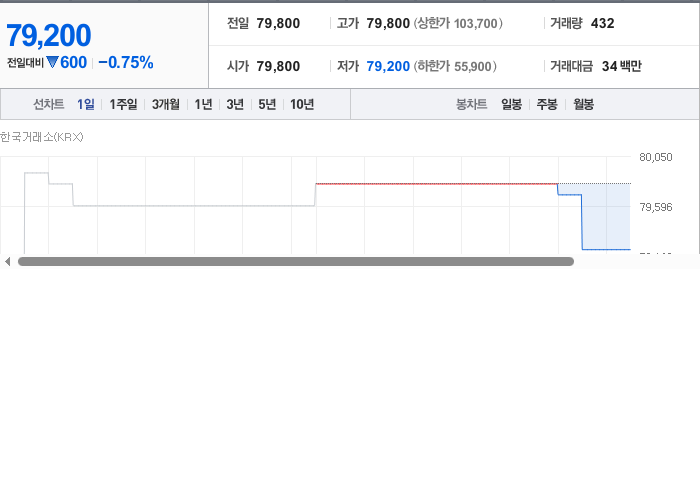Click the scrollbar left arrow

pos(8,262)
